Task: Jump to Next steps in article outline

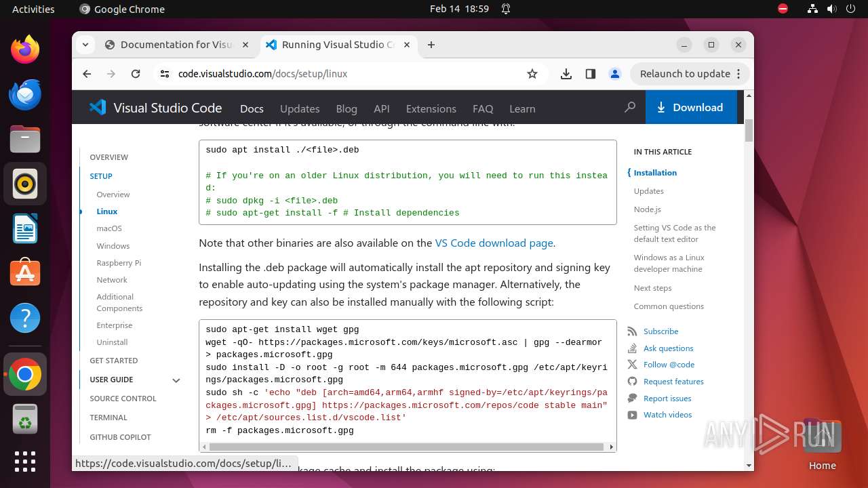Action: pos(652,288)
